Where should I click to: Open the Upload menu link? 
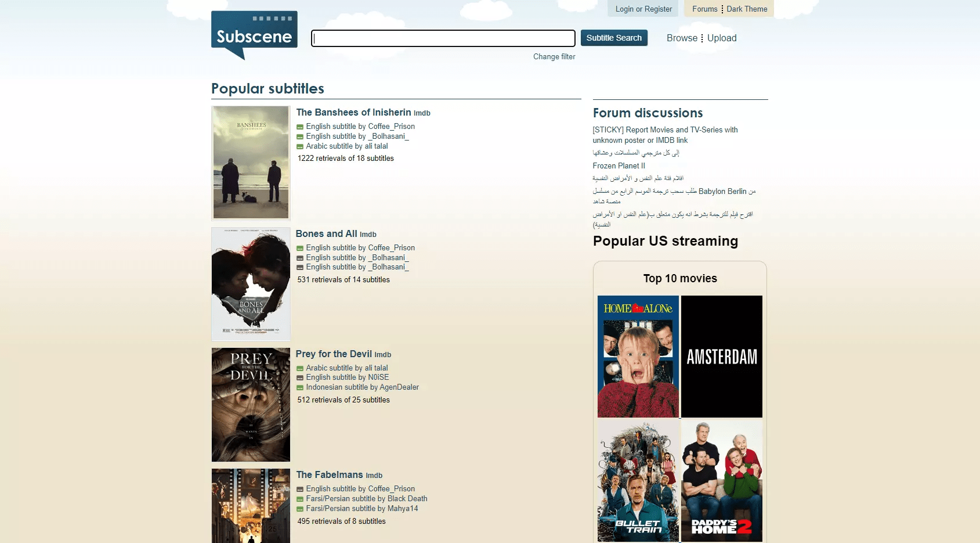722,38
